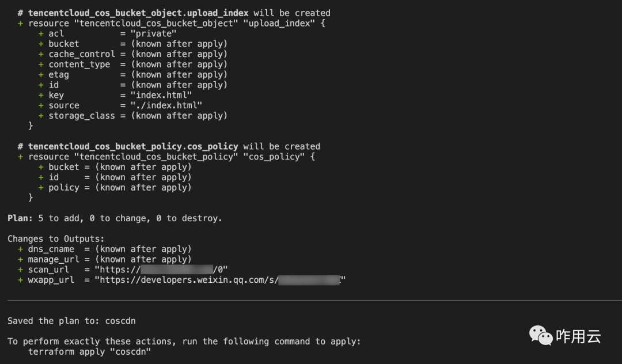This screenshot has height=364, width=622.
Task: Click the green plus before manage_url
Action: [20, 259]
